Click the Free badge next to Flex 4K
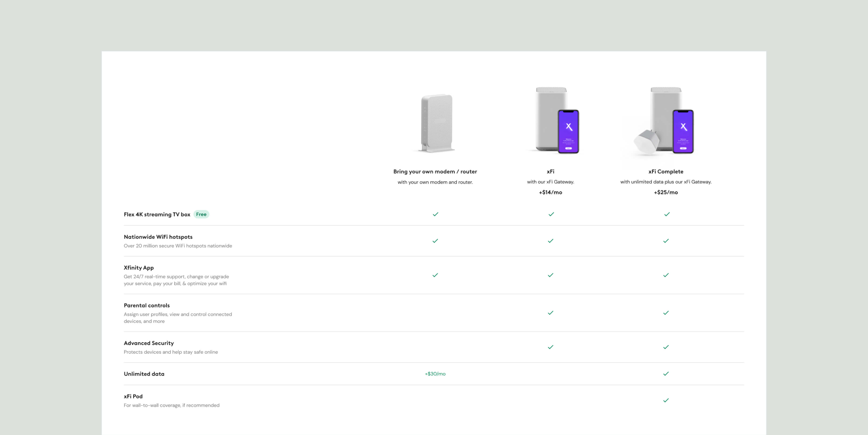The width and height of the screenshot is (868, 435). [x=201, y=214]
